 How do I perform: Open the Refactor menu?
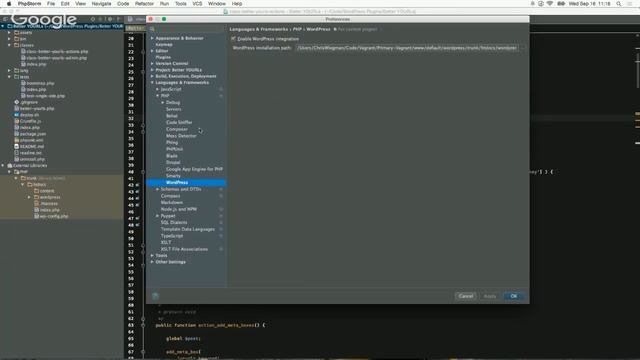(x=144, y=4)
